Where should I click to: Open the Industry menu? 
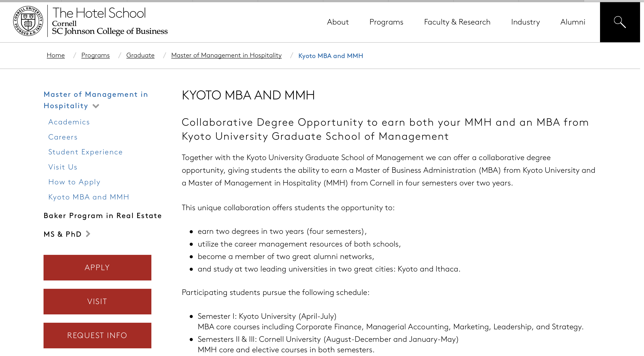[x=525, y=22]
